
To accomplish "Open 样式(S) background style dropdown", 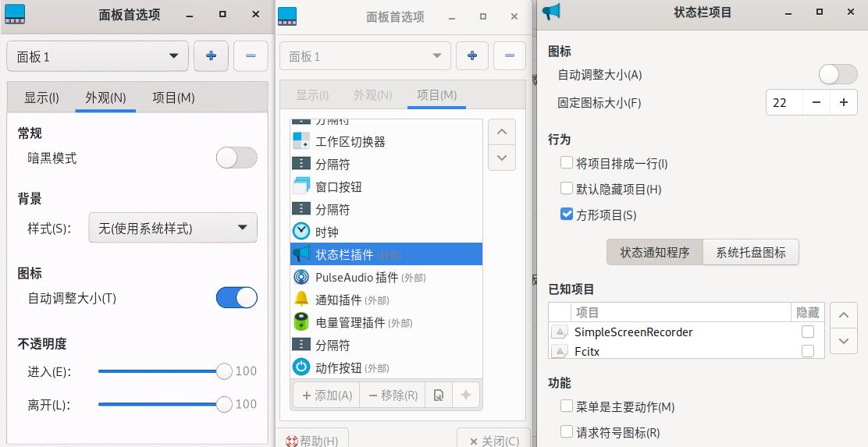I will point(173,227).
